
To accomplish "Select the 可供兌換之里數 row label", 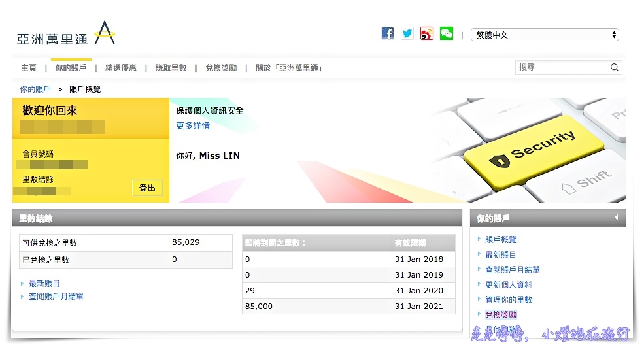I will pos(50,242).
